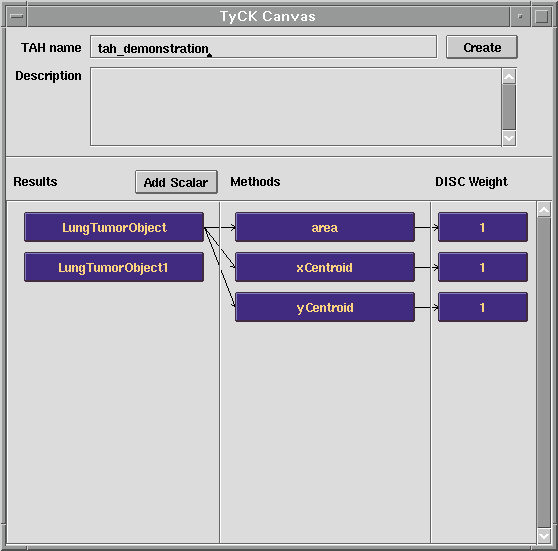Select the xCentroid method node
Viewport: 558px width, 551px height.
tap(325, 267)
